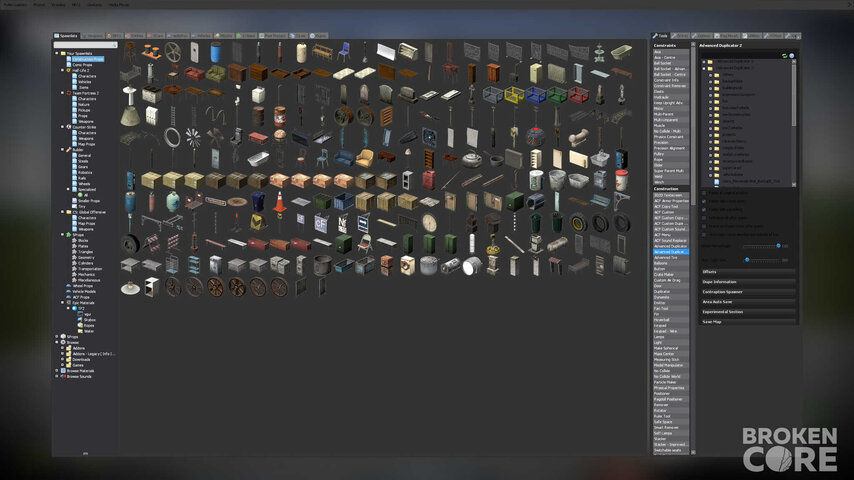Collapse the Builder tree node
The height and width of the screenshot is (480, 854).
coord(62,150)
